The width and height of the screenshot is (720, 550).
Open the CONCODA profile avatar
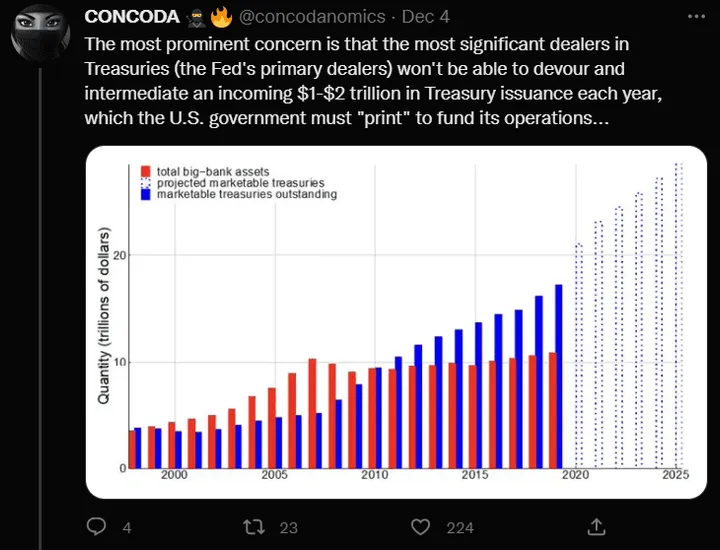39,37
